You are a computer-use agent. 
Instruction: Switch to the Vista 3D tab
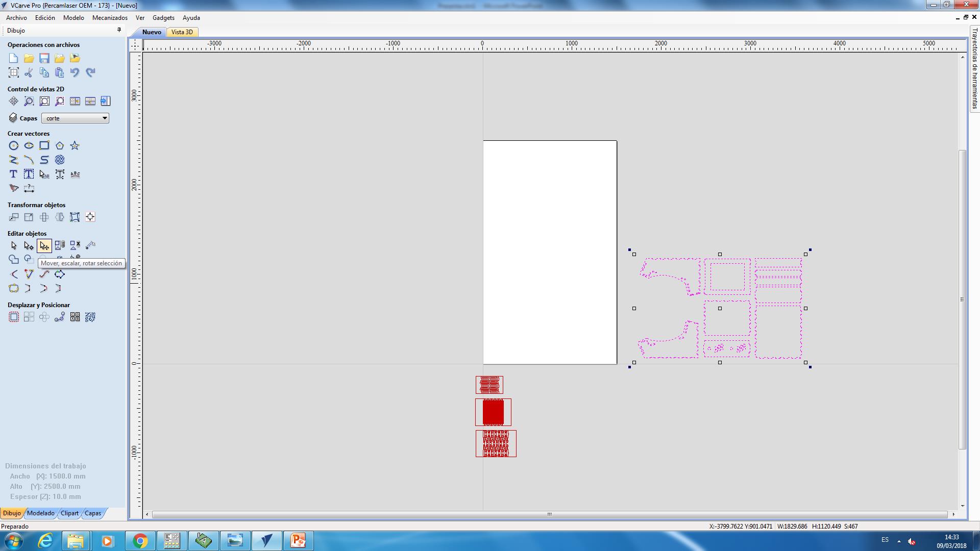[182, 32]
